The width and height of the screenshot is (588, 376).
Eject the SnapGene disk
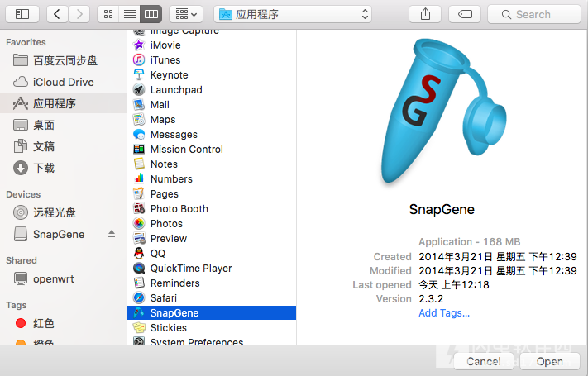112,234
